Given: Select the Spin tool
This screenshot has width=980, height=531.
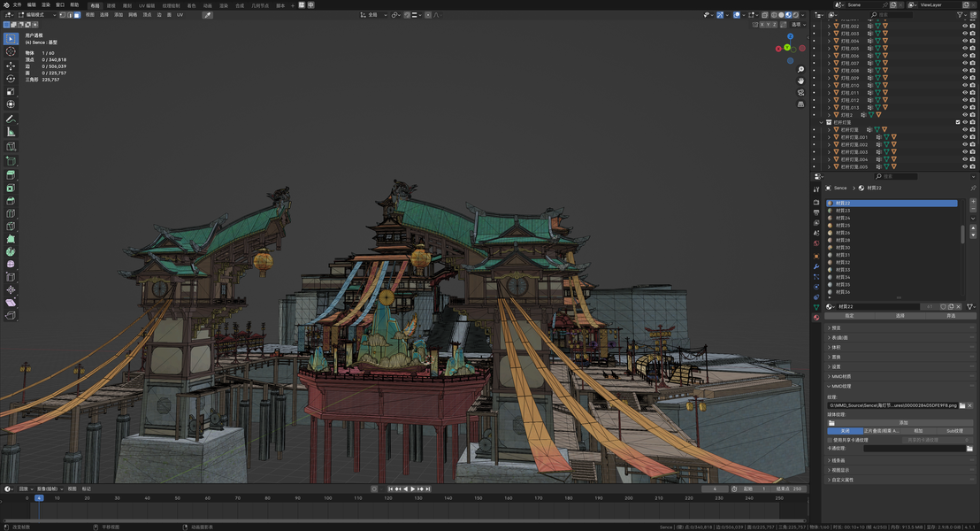Looking at the screenshot, I should click(x=11, y=251).
